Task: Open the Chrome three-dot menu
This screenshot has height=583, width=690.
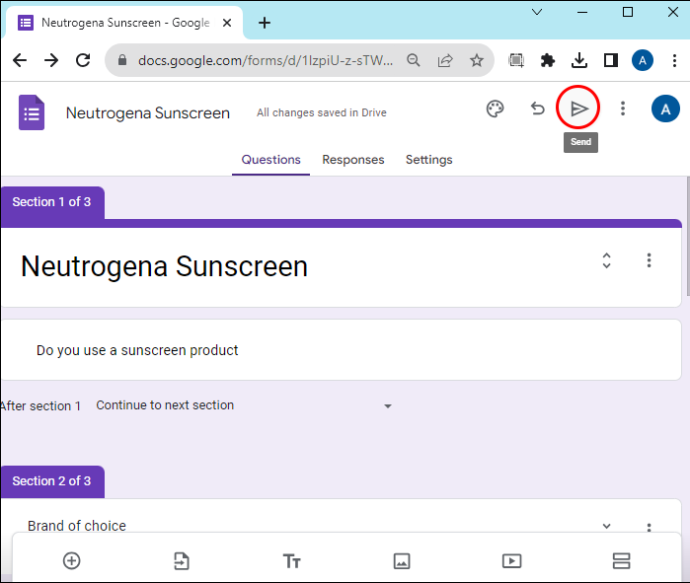Action: coord(674,60)
